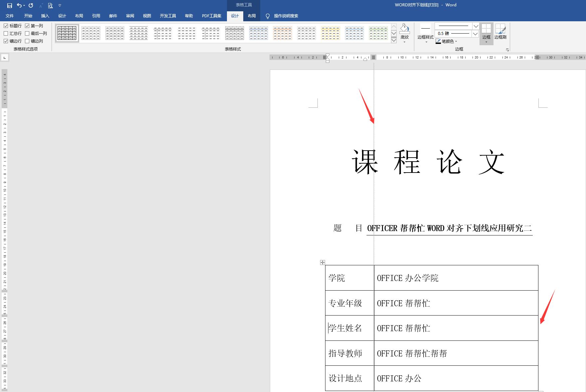This screenshot has height=392, width=586.
Task: Open Print Preview from quick access toolbar
Action: (50, 5)
